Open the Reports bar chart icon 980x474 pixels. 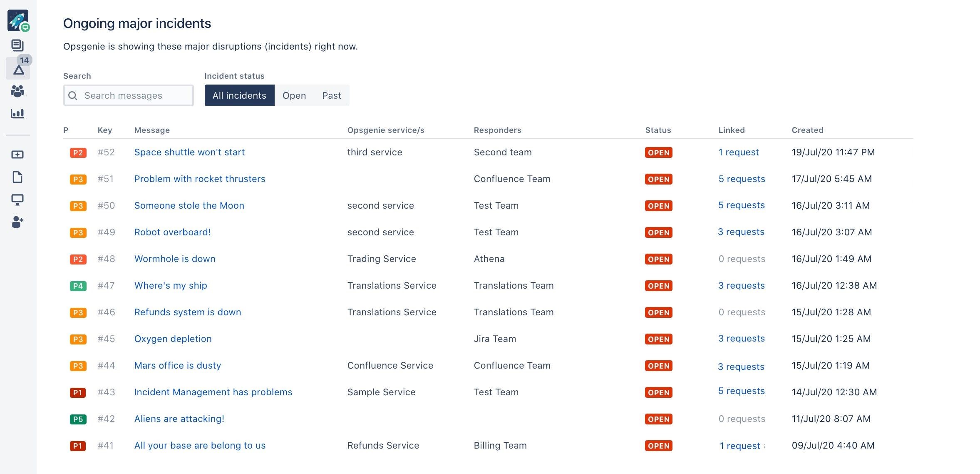click(17, 113)
